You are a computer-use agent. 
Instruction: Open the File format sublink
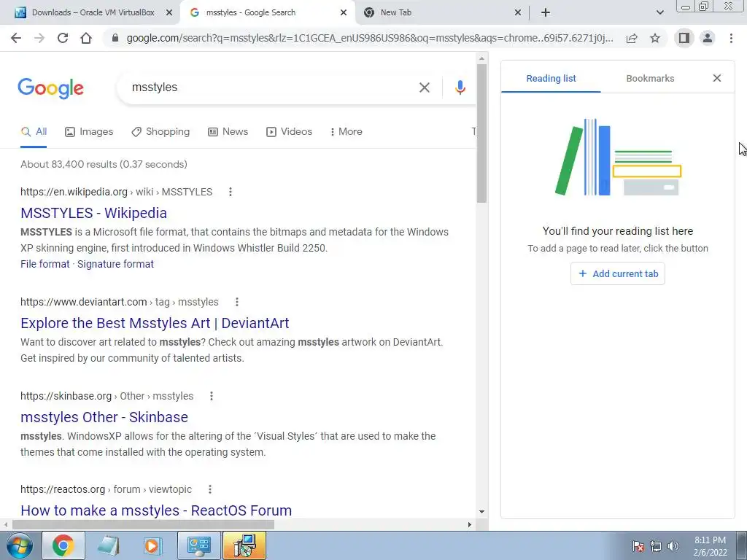point(44,264)
